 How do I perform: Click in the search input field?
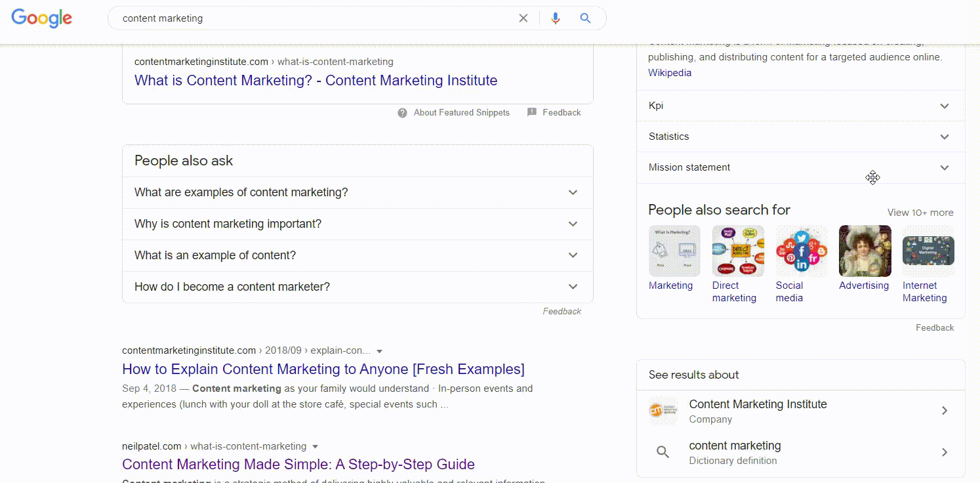(x=315, y=18)
